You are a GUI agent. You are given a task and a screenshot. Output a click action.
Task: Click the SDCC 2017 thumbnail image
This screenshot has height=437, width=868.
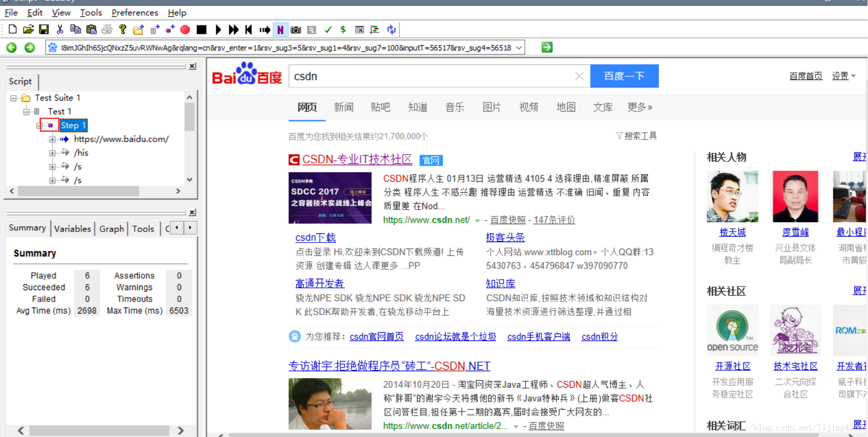330,198
